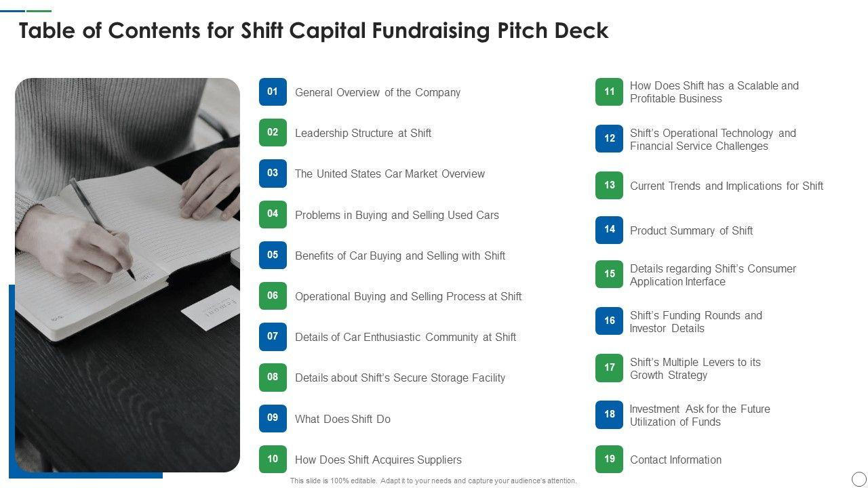Screen dimensions: 868x488
Task: Go to Problems in Buying and Selling Used Cars
Action: [x=397, y=216]
